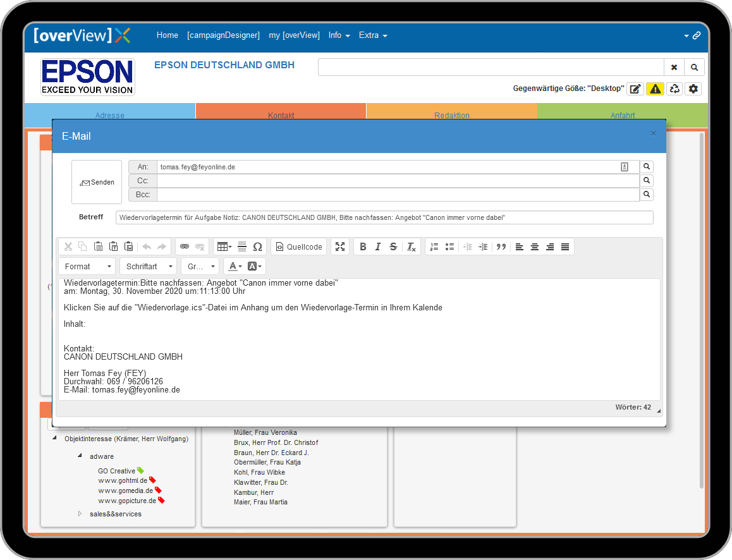Align text right

[x=550, y=247]
